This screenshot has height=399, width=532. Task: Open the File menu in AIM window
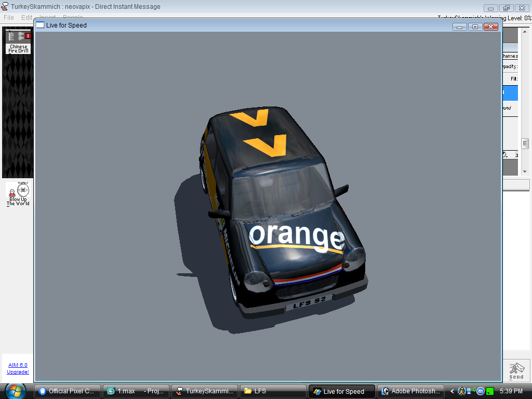click(9, 17)
